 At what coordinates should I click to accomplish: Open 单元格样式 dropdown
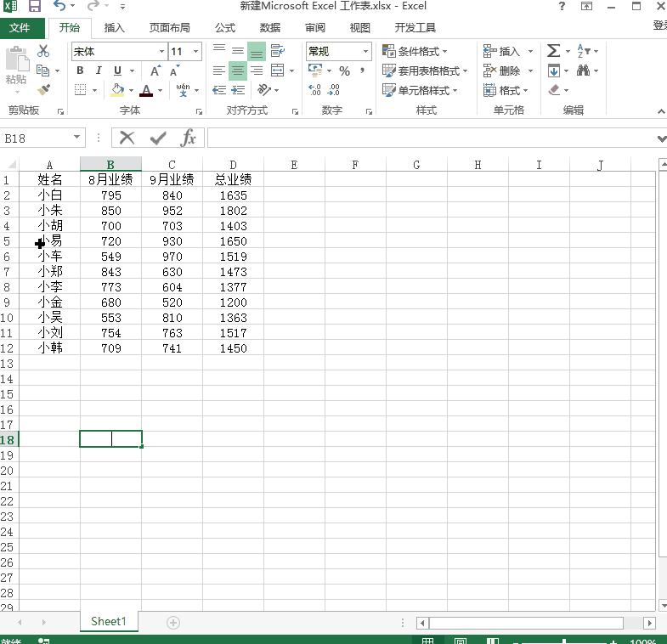[x=420, y=90]
